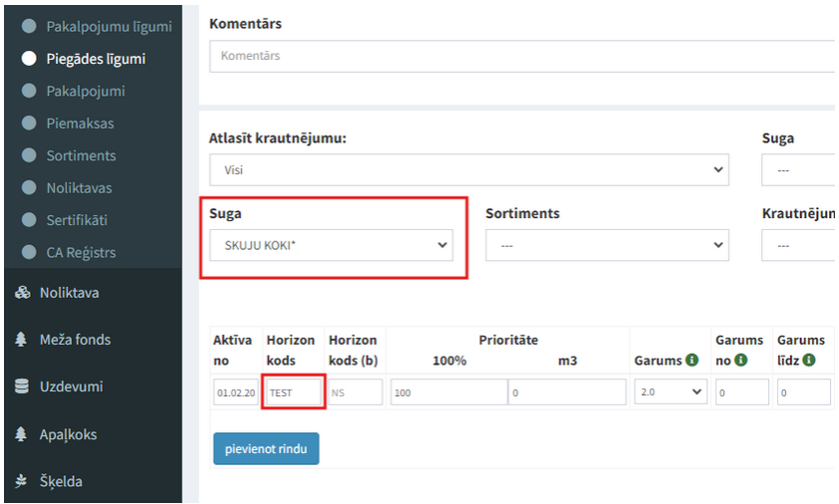Expand the Sortiments dropdown

tap(607, 245)
